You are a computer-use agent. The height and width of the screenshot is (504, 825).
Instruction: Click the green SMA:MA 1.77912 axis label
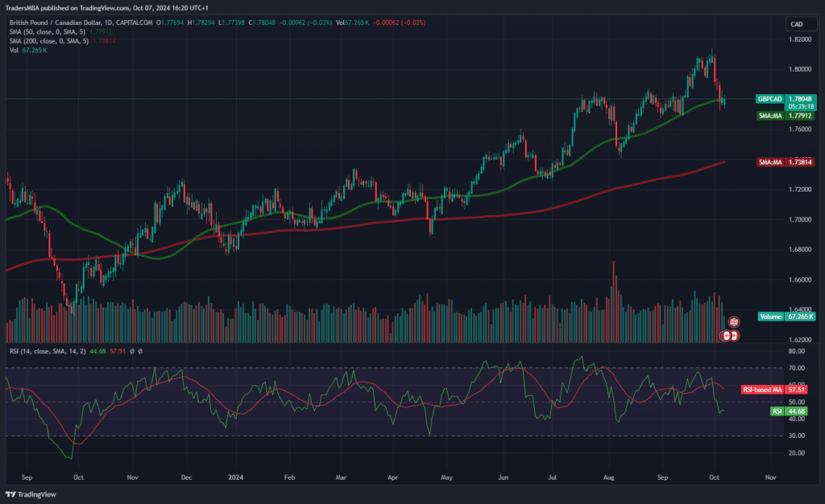786,116
